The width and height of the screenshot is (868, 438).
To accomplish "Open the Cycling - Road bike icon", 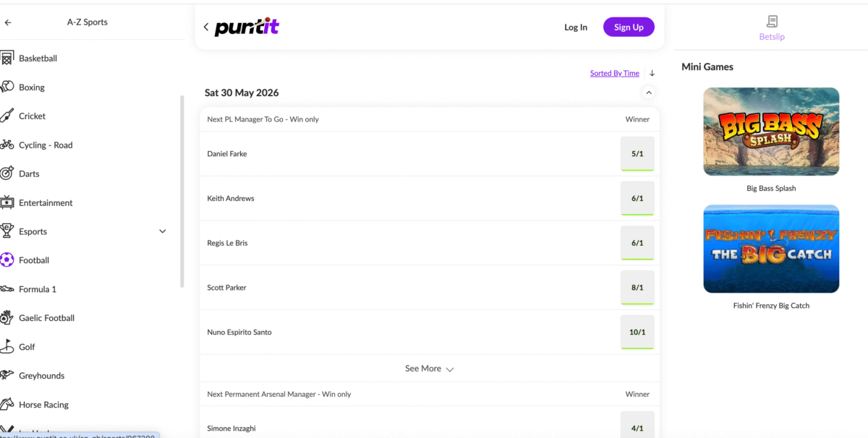I will 7,145.
